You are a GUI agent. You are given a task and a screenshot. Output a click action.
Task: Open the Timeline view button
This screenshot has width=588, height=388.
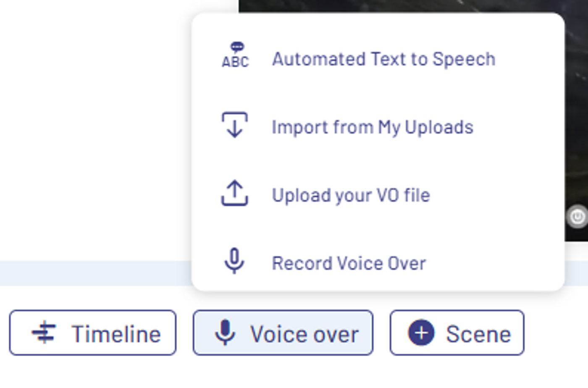point(93,333)
